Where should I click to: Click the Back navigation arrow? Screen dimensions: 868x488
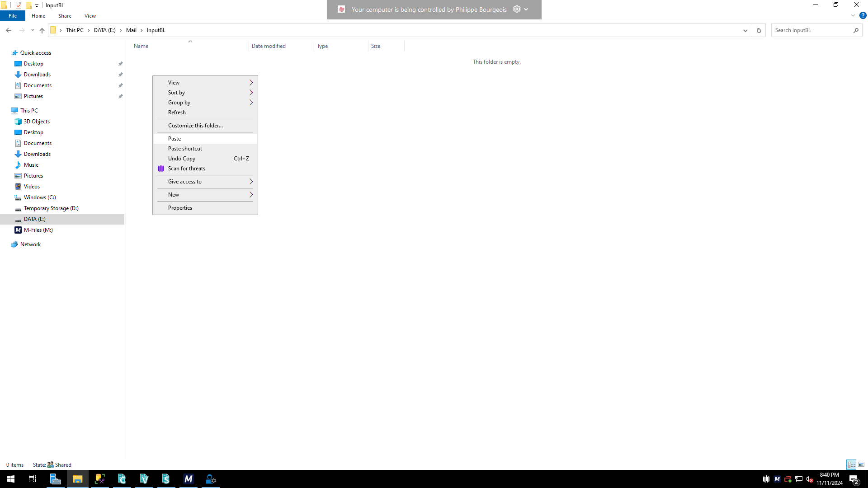click(x=9, y=30)
